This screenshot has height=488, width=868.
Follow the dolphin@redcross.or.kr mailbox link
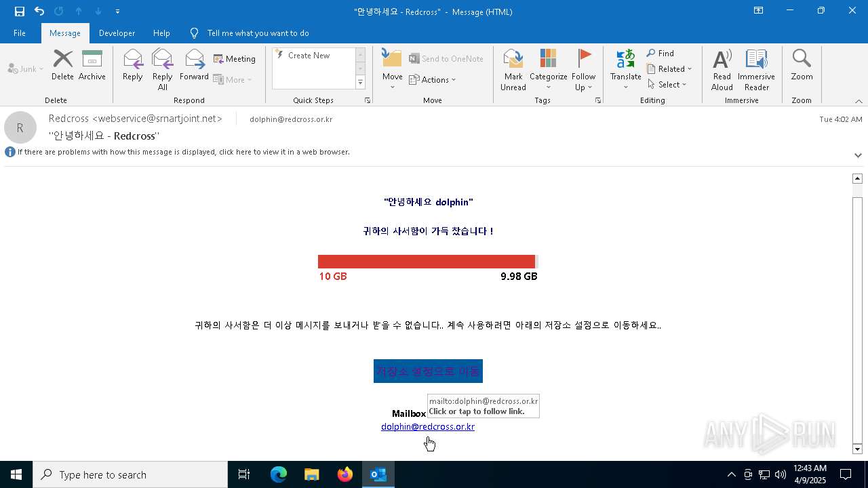point(428,426)
